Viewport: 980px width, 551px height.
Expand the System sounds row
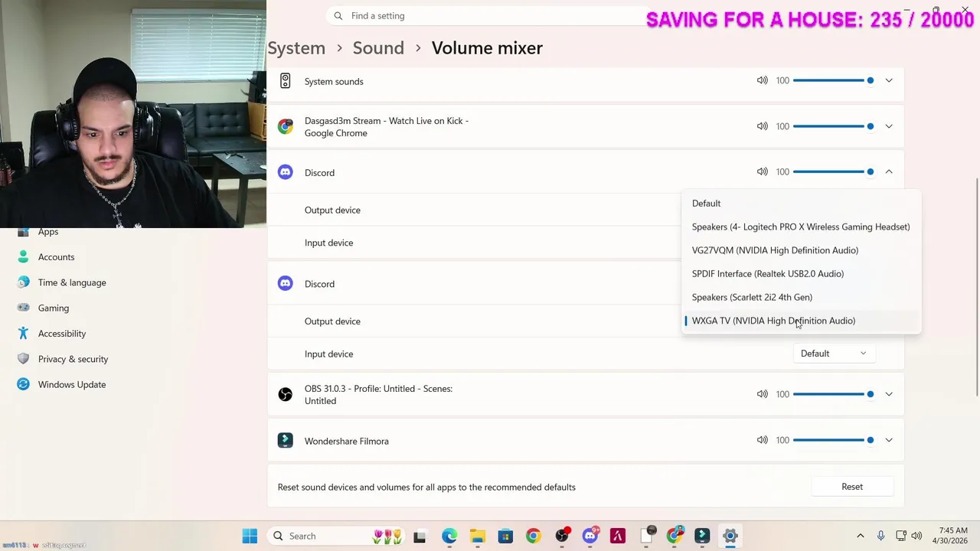click(x=889, y=80)
